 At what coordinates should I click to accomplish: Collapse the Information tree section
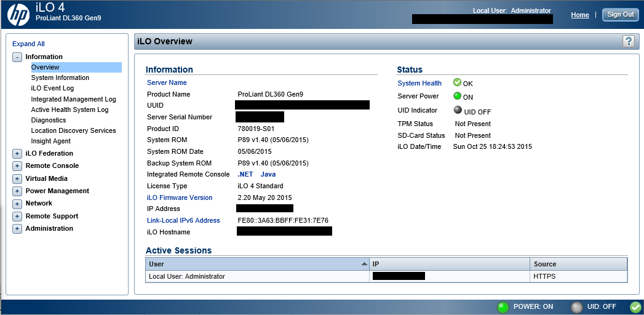17,57
